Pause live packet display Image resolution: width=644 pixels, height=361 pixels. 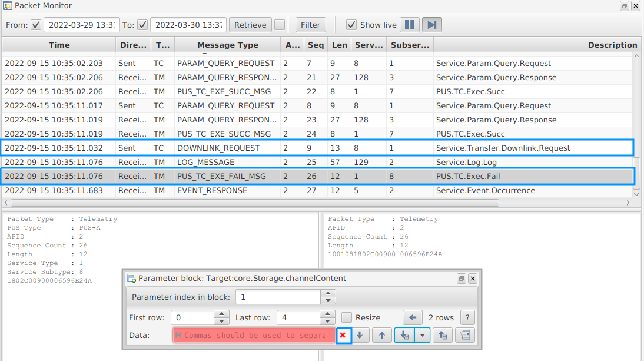click(x=410, y=25)
